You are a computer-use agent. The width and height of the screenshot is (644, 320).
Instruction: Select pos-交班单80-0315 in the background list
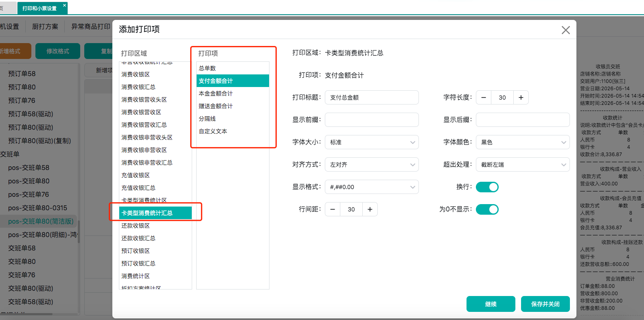[37, 208]
